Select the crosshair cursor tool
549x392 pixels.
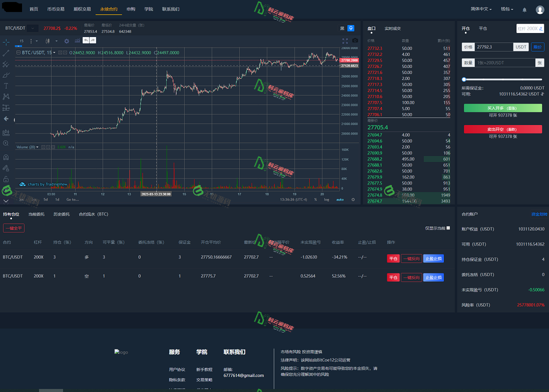[x=6, y=41]
